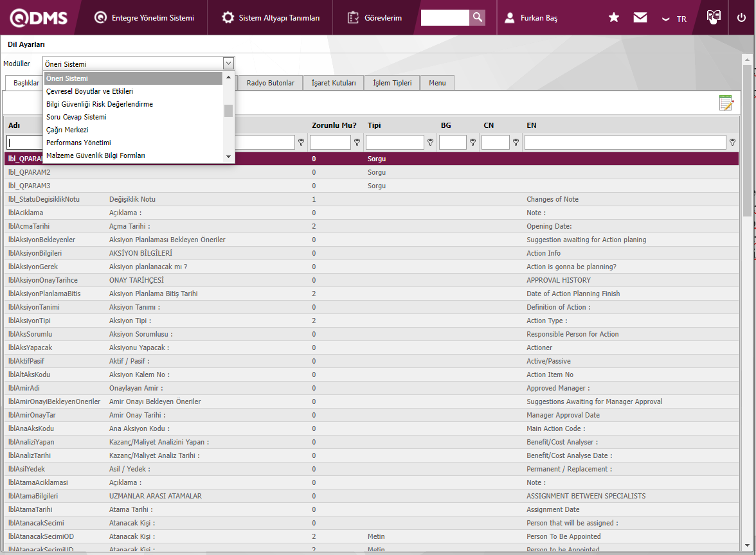Image resolution: width=756 pixels, height=555 pixels.
Task: Switch to the İşaret Kutuları tab
Action: click(x=333, y=83)
